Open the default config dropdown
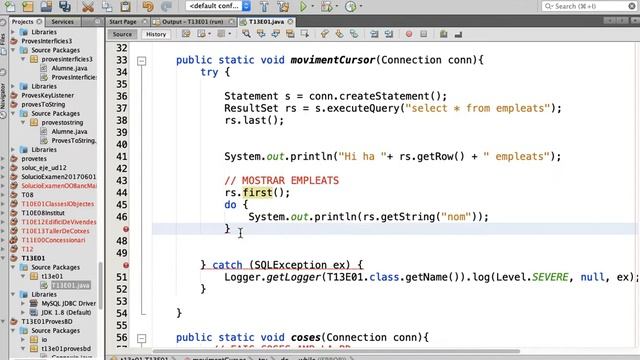Screen dimensions: 640x360 [218, 6]
